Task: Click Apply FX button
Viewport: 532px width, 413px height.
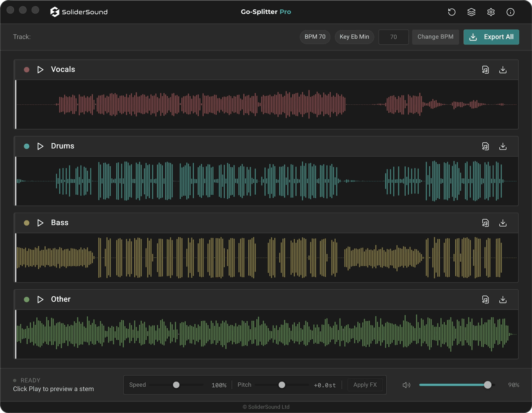Action: (365, 385)
